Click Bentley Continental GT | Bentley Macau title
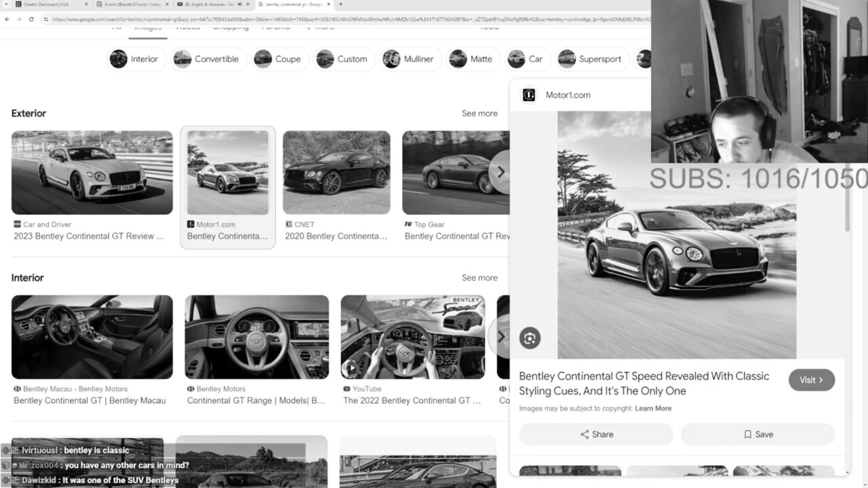Viewport: 868px width, 488px height. point(90,401)
